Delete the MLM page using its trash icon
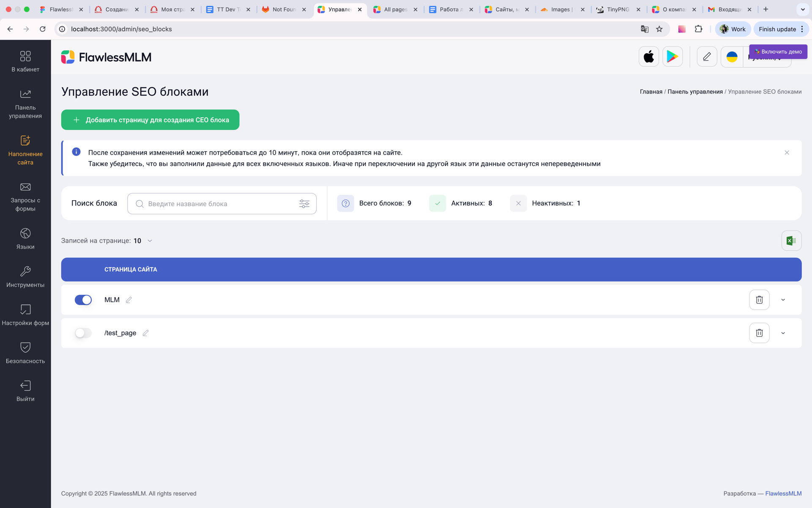 759,300
